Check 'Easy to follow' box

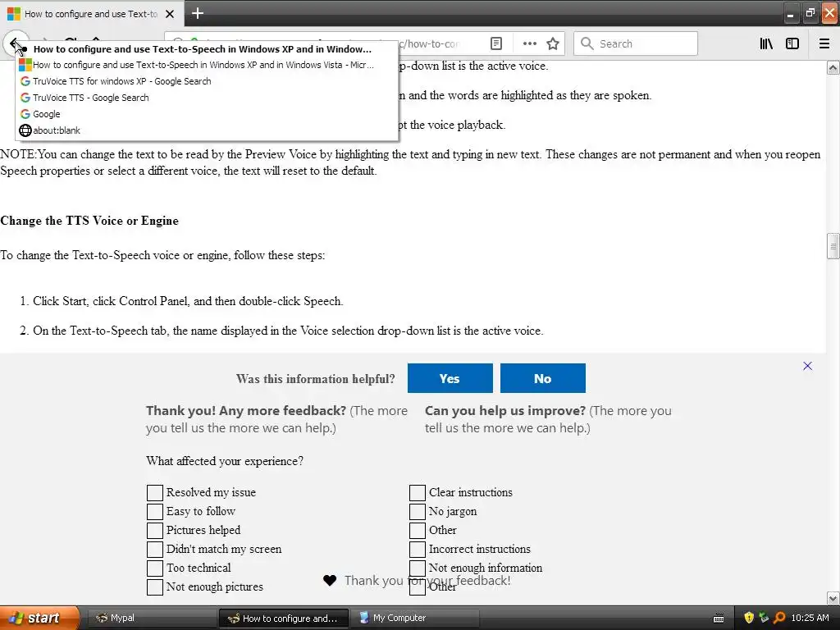(155, 511)
